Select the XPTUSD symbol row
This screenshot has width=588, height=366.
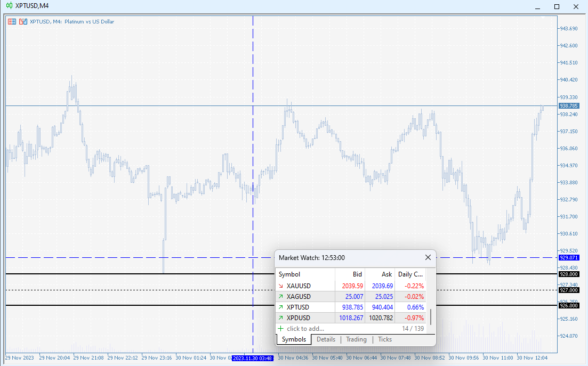(351, 307)
